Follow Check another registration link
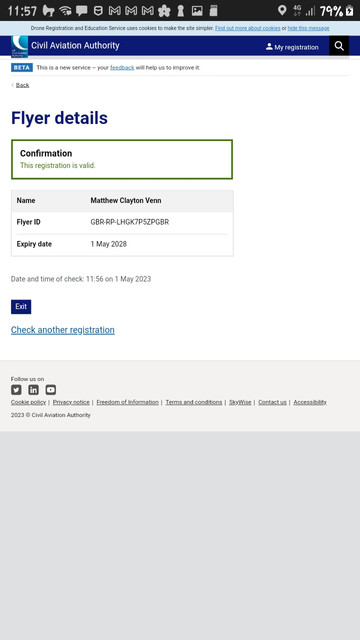Screen dimensions: 360x640 62,330
